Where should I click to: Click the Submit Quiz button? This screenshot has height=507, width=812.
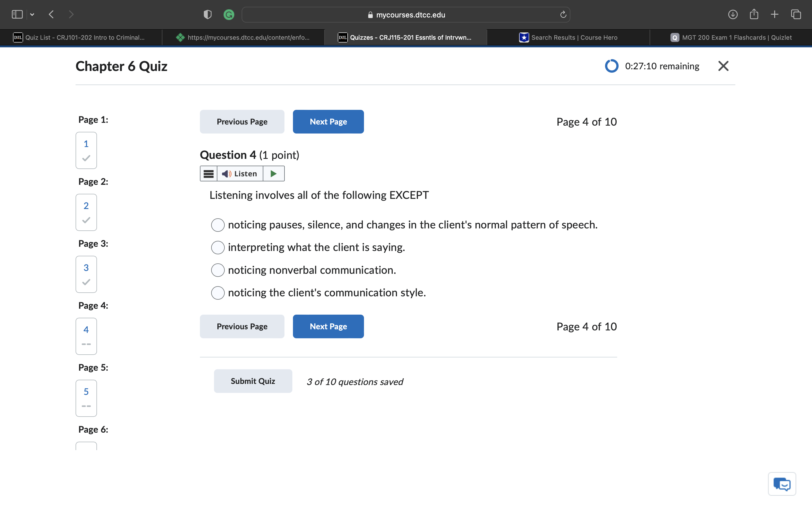tap(253, 381)
